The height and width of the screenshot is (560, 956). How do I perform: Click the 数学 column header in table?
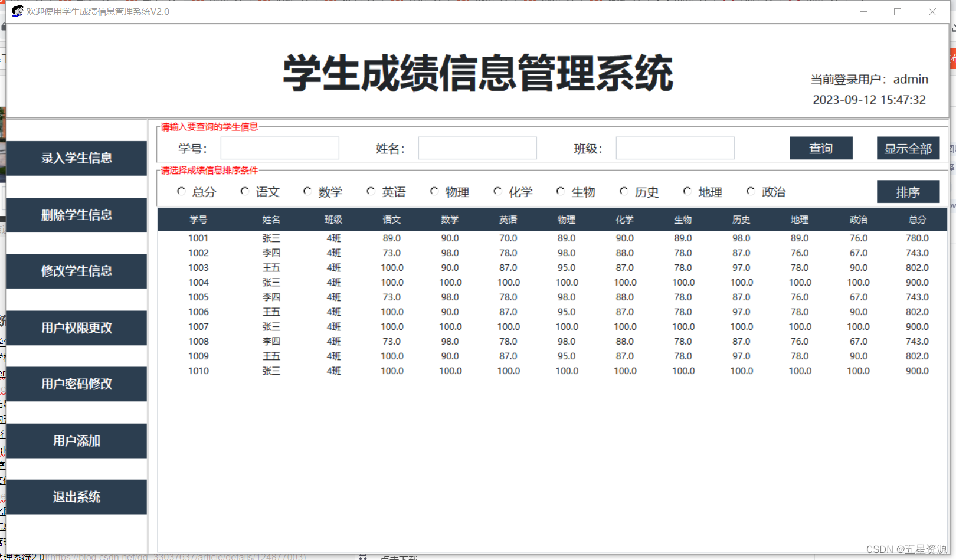click(x=450, y=220)
